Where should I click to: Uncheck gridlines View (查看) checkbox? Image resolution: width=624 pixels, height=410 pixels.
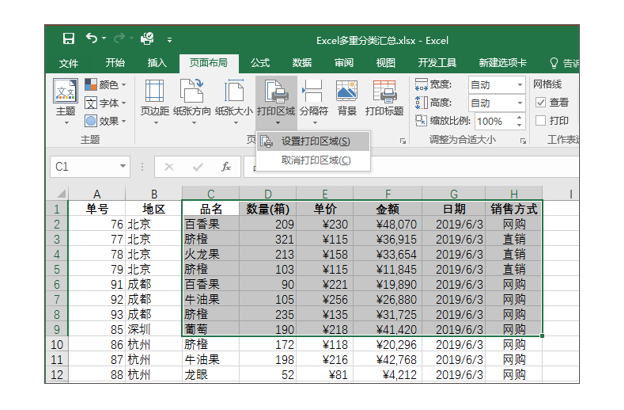pos(540,103)
